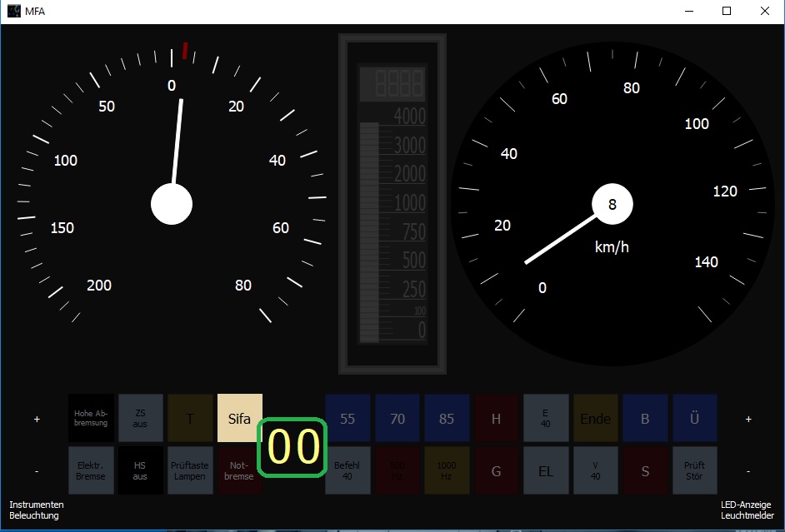Toggle the blue 85 PZB lamp
Screen dimensions: 785x532
447,418
